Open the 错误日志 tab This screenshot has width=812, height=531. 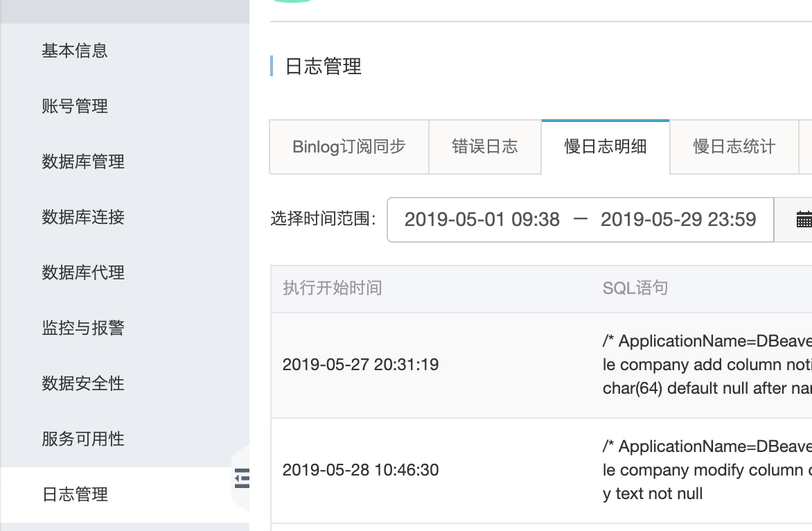click(x=484, y=146)
